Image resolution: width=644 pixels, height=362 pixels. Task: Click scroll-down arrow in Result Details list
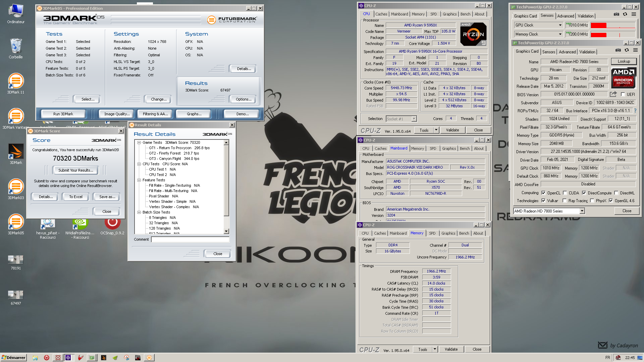(x=226, y=231)
